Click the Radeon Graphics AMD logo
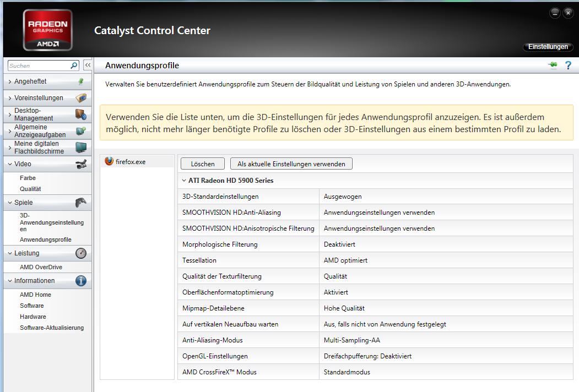The height and width of the screenshot is (392, 579). click(47, 30)
